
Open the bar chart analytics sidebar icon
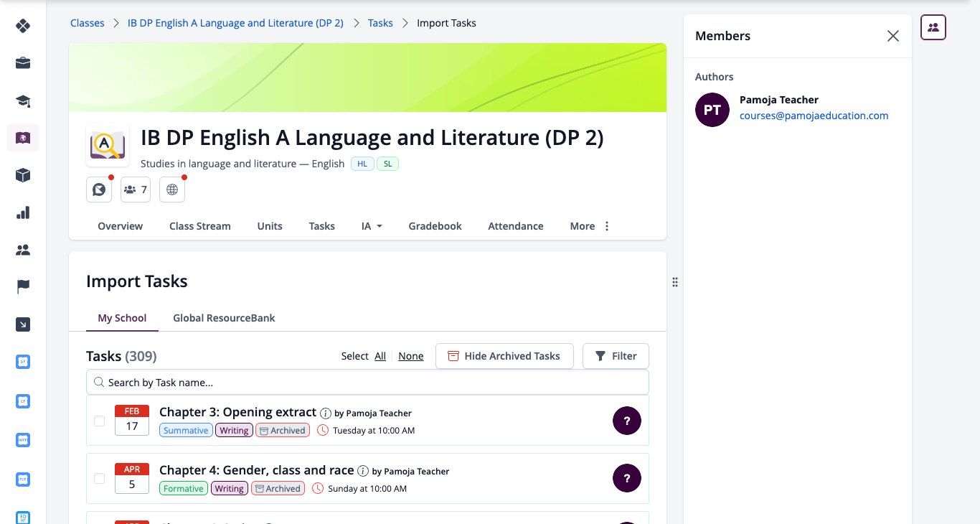tap(23, 212)
